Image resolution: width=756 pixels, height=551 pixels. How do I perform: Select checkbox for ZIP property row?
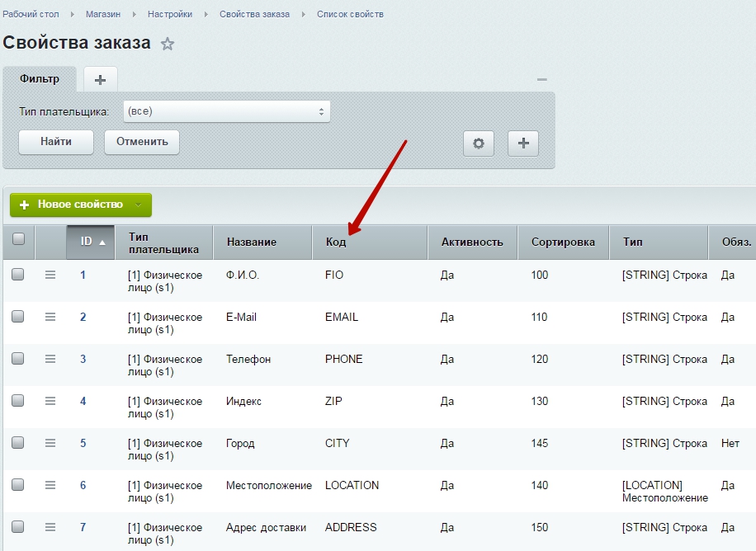[17, 401]
